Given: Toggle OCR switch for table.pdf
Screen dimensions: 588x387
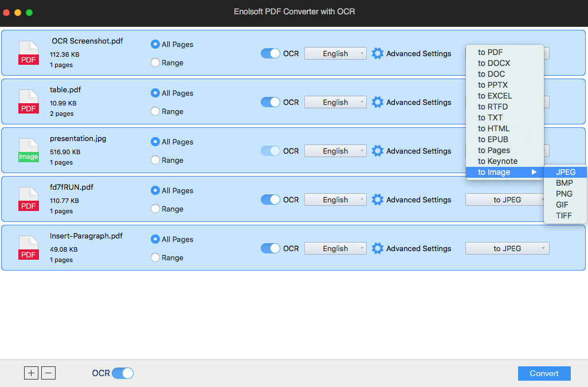Looking at the screenshot, I should pyautogui.click(x=271, y=102).
